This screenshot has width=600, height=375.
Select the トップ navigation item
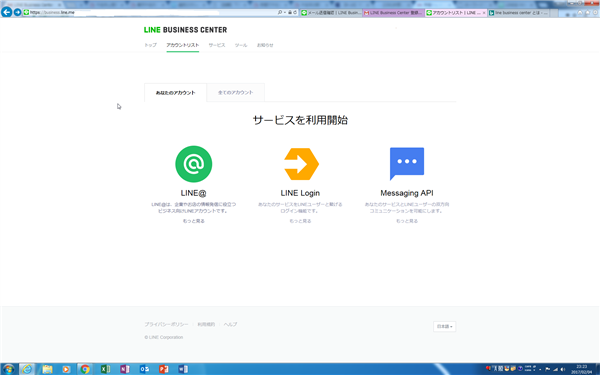pyautogui.click(x=150, y=45)
